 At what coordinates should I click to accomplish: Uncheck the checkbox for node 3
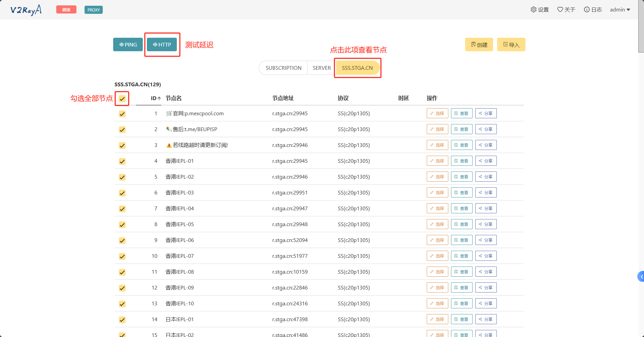[x=122, y=146]
